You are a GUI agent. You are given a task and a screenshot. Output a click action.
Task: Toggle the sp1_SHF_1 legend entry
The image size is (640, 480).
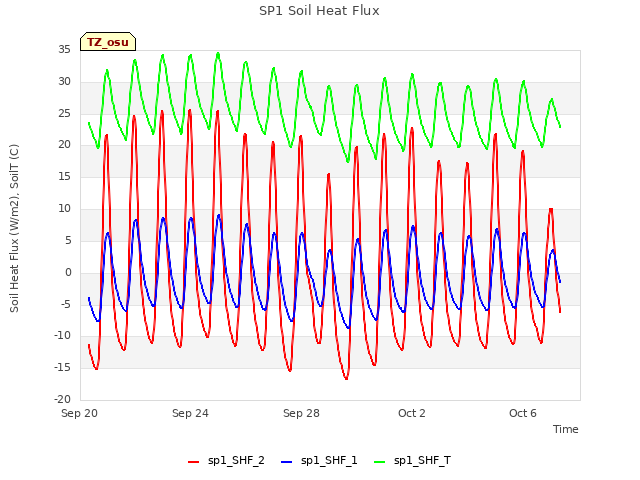click(319, 461)
